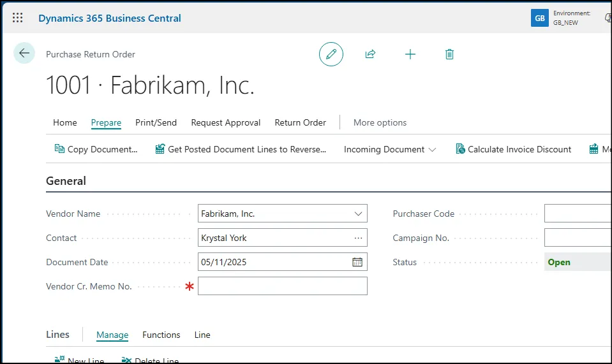Click Calculate Invoice Discount action
The image size is (612, 364).
click(513, 149)
